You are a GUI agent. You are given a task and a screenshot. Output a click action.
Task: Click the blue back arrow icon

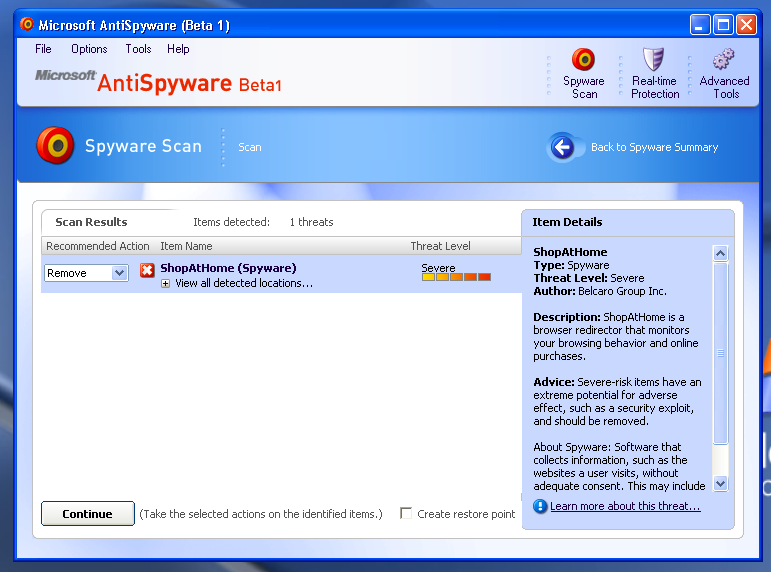pyautogui.click(x=563, y=147)
